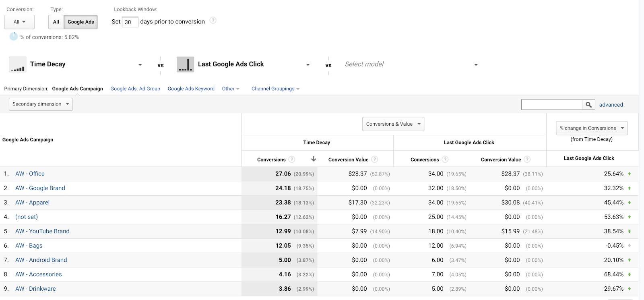644x300 pixels.
Task: Click the 27.06 conversions cell
Action: click(x=283, y=174)
